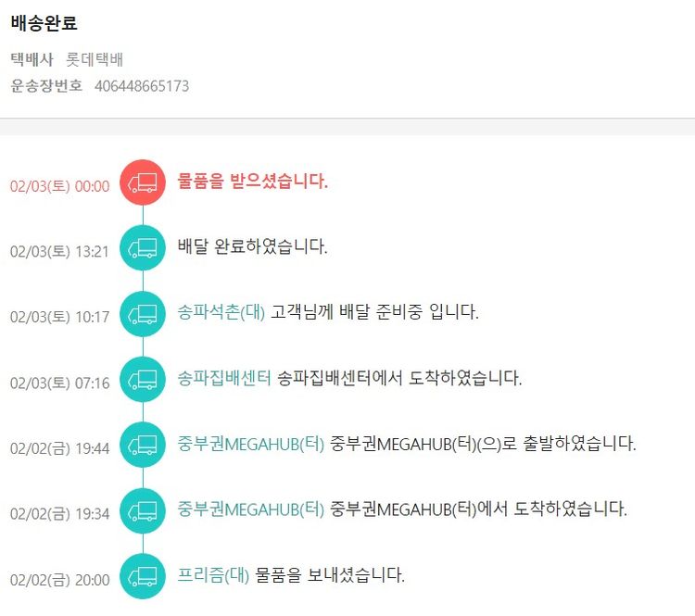
Task: Click the truck icon next to 프리즘(대)
Action: (143, 577)
